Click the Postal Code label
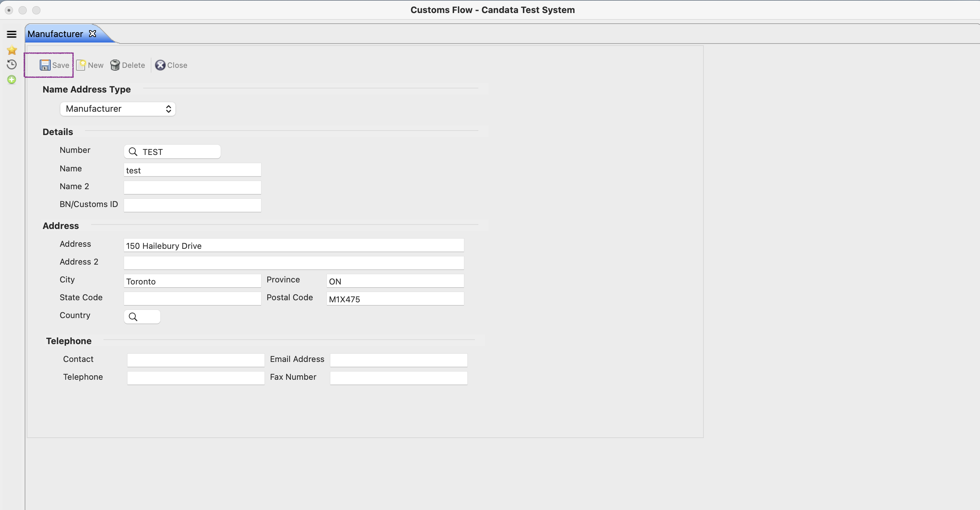Viewport: 980px width, 510px height. point(290,297)
